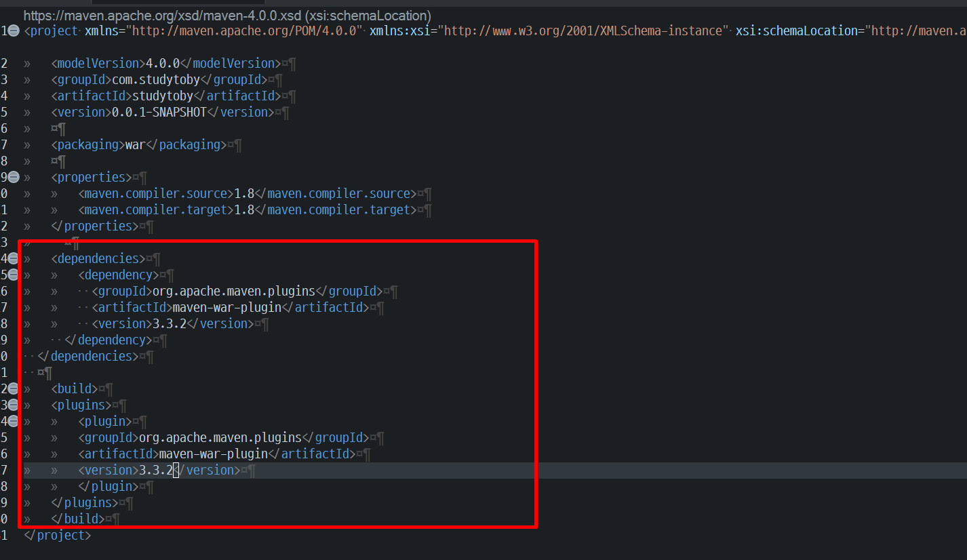Click the closing dependency tag
This screenshot has height=560, width=967.
108,340
